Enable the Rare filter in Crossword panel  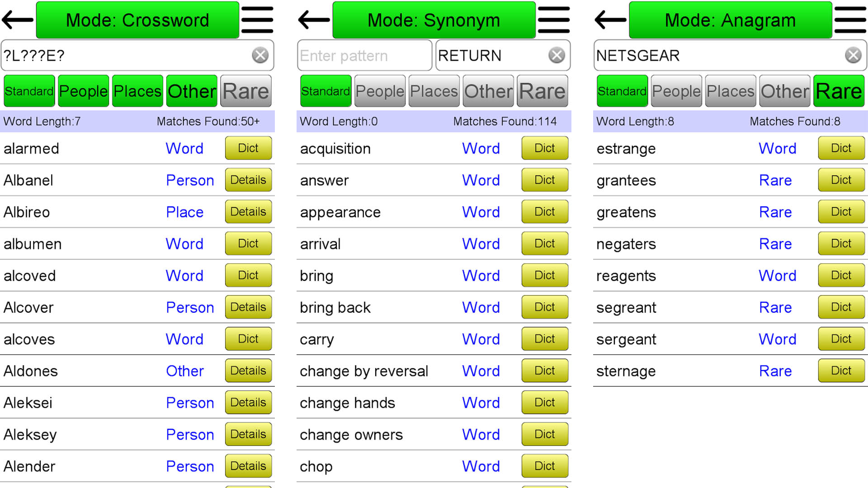tap(245, 91)
